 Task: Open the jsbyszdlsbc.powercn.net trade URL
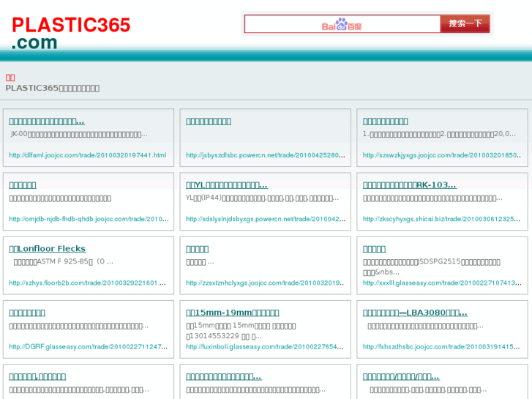(x=266, y=155)
